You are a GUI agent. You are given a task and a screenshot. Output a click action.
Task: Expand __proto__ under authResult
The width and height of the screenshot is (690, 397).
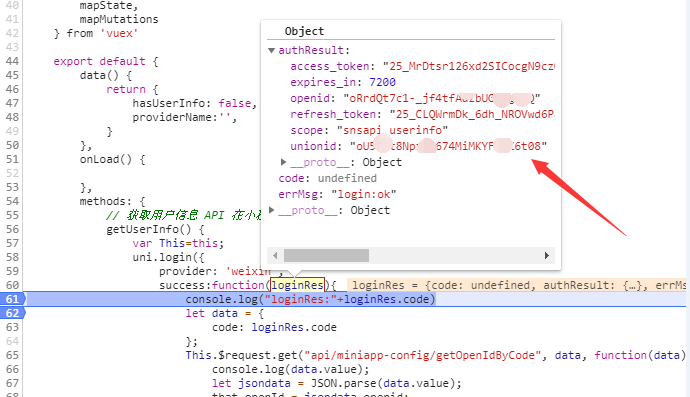pyautogui.click(x=284, y=162)
